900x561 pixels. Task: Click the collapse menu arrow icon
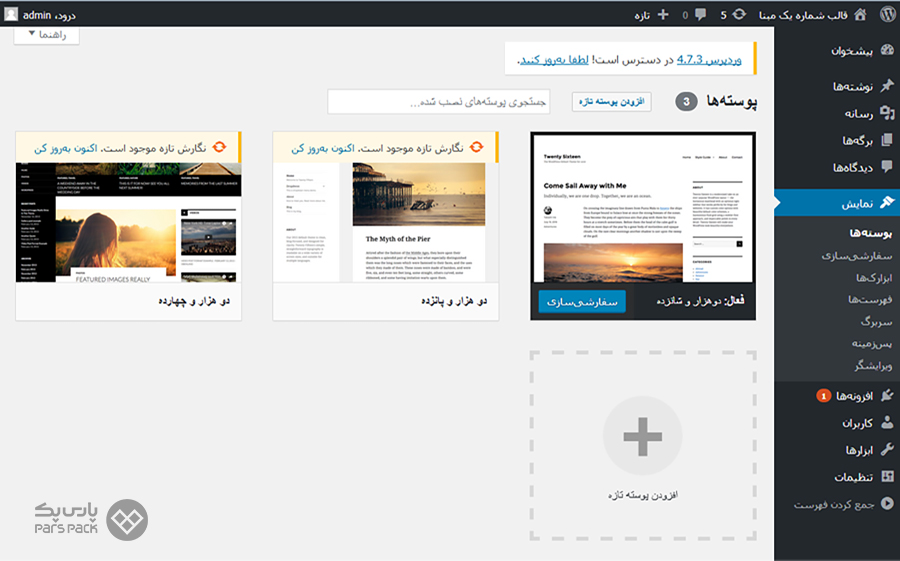887,504
